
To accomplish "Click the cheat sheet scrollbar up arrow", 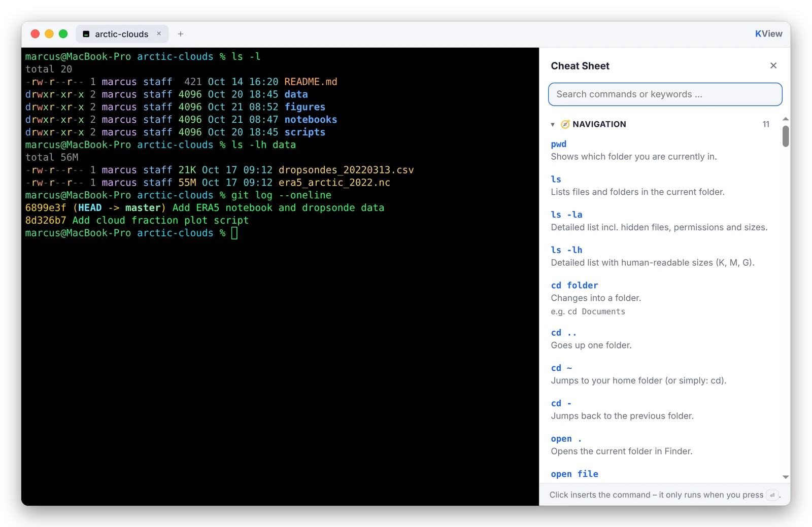I will [786, 119].
